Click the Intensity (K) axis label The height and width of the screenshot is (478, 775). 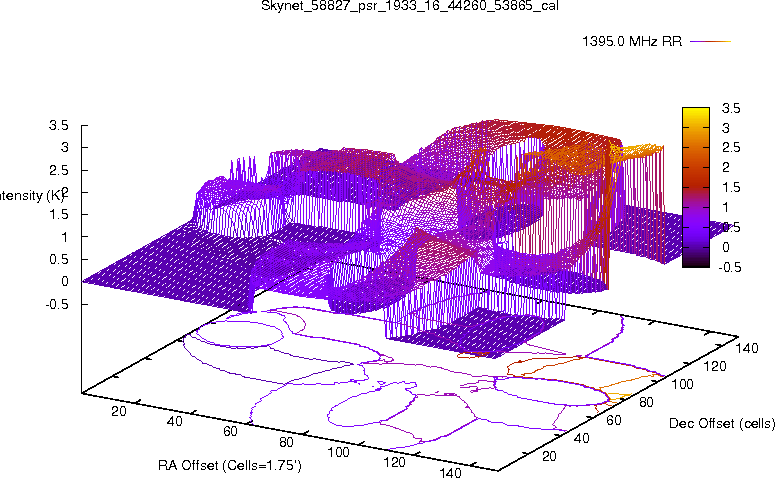(x=32, y=196)
